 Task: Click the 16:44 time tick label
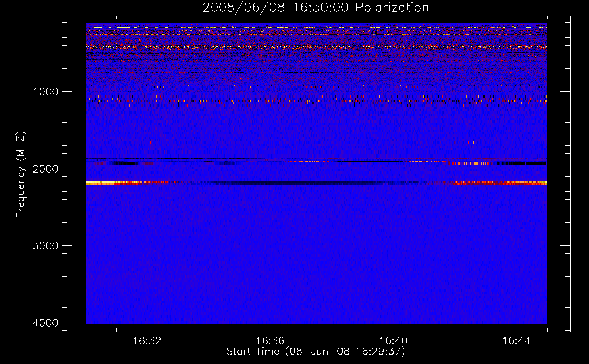point(517,341)
